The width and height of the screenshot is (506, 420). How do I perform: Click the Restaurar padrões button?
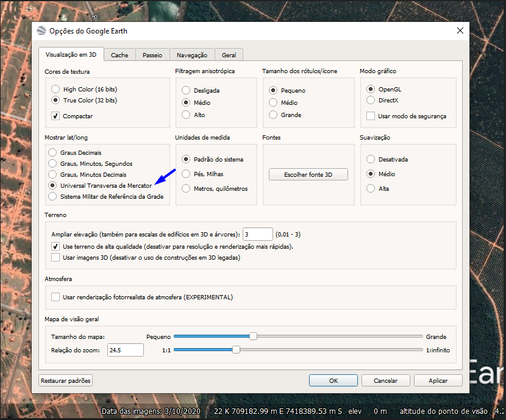click(x=65, y=380)
